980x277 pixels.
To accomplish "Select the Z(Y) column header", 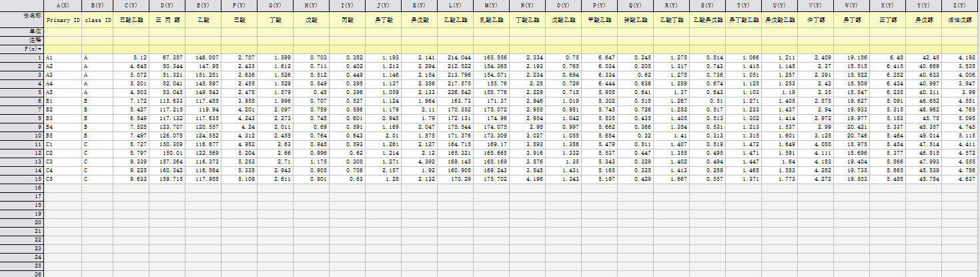I will 959,5.
